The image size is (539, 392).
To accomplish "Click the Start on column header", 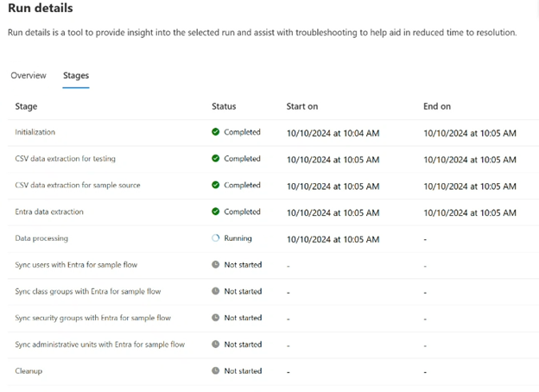I will (x=302, y=106).
